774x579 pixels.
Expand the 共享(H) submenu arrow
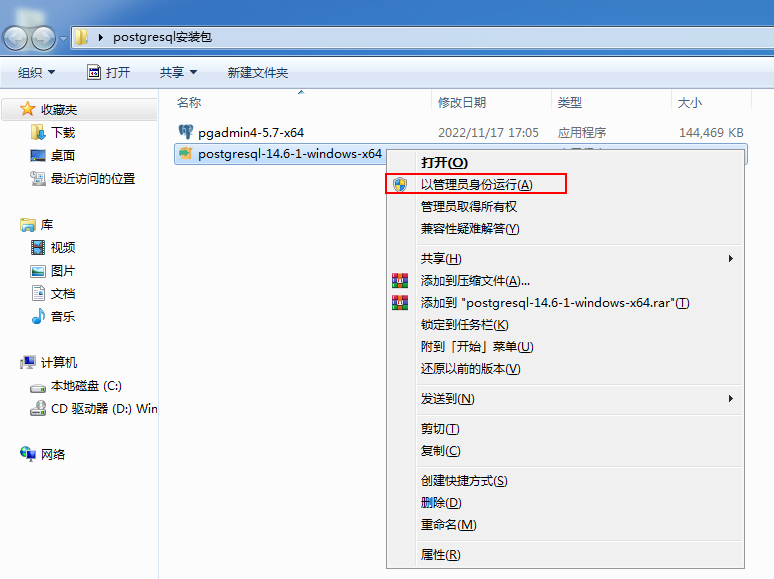tap(731, 259)
